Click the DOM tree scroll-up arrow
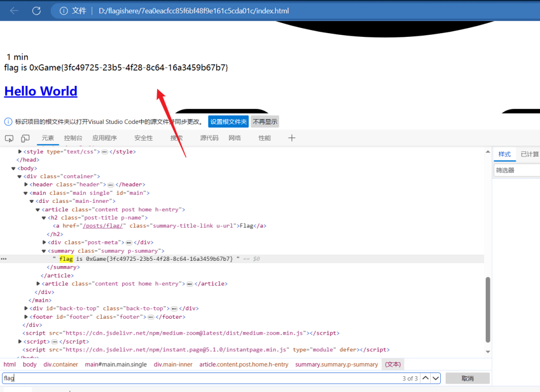This screenshot has height=392, width=540. click(488, 152)
